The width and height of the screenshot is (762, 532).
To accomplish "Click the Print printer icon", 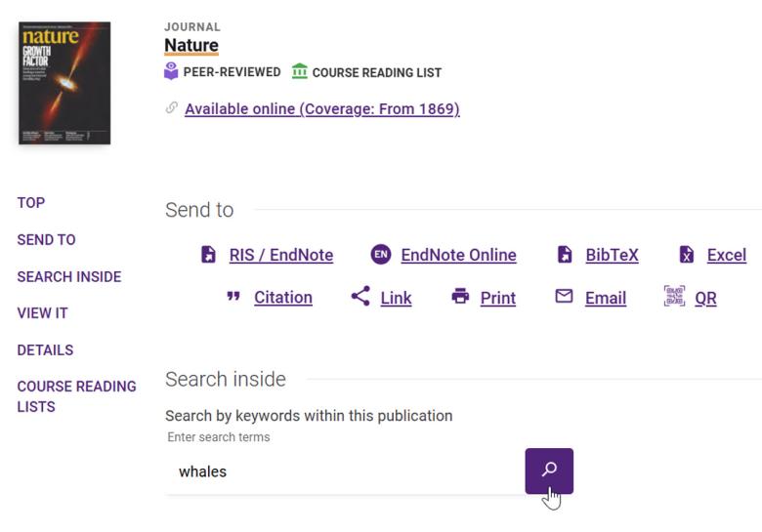I will [460, 297].
